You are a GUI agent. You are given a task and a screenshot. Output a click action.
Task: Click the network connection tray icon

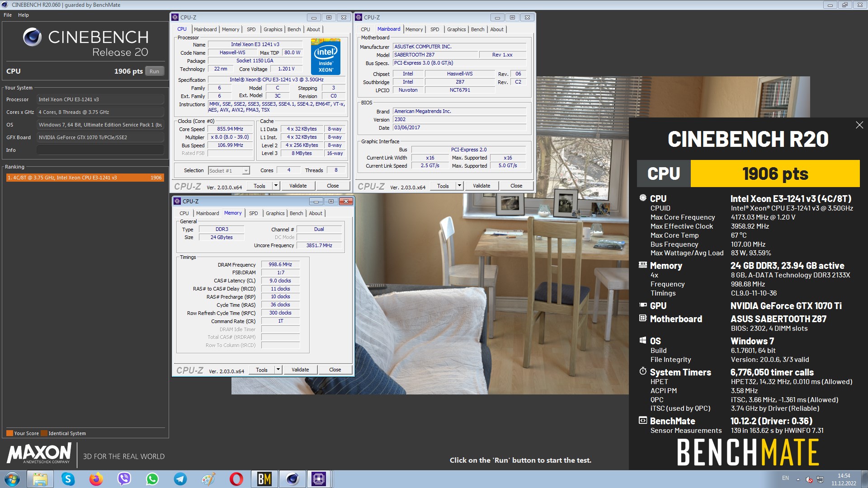coord(820,479)
